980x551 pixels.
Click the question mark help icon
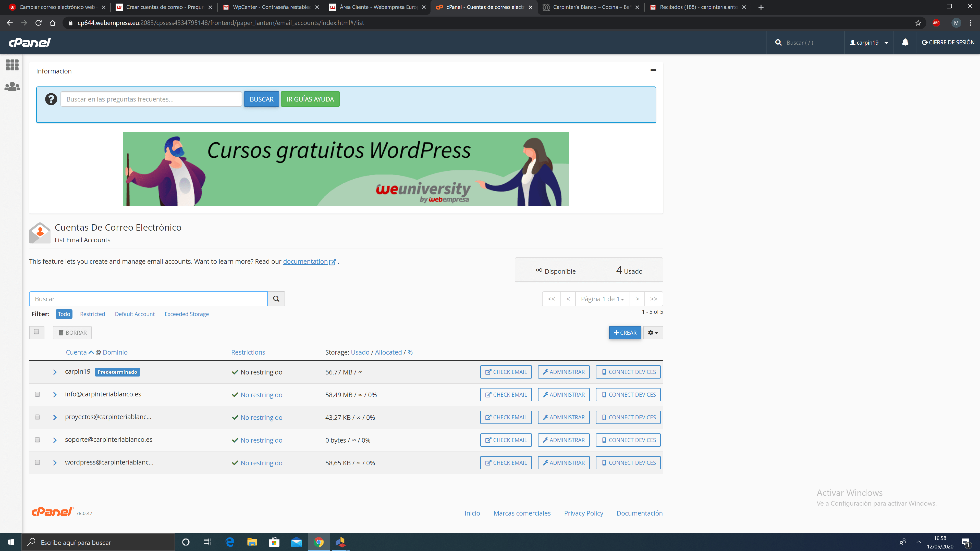(x=51, y=99)
